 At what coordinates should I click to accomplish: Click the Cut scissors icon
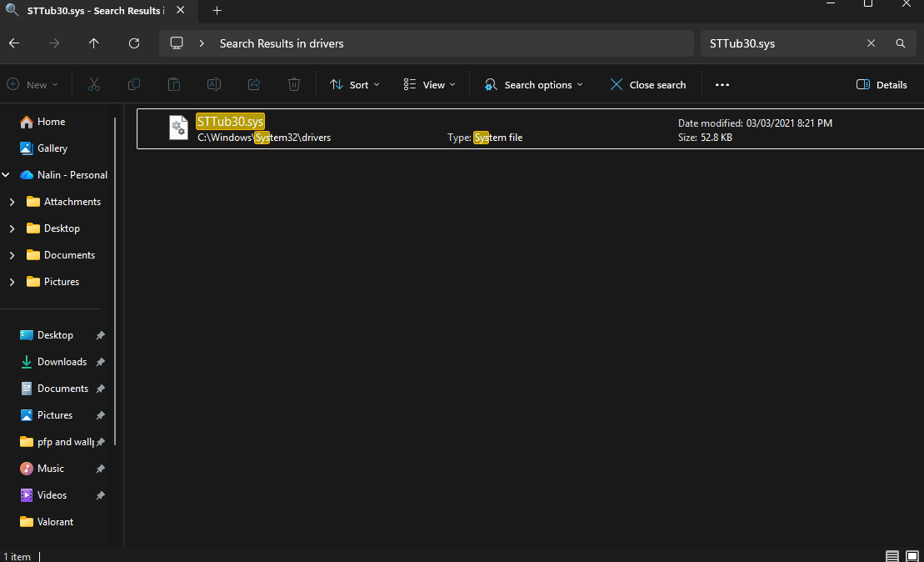pos(93,85)
